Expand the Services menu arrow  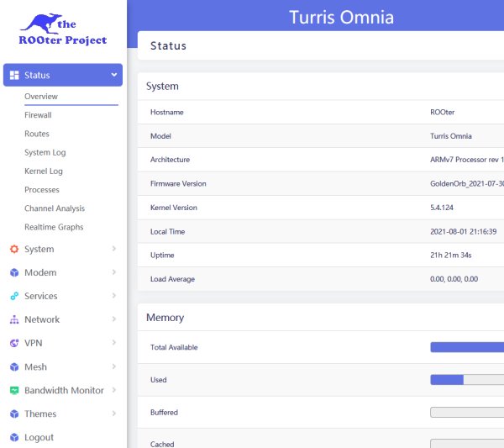pyautogui.click(x=113, y=296)
